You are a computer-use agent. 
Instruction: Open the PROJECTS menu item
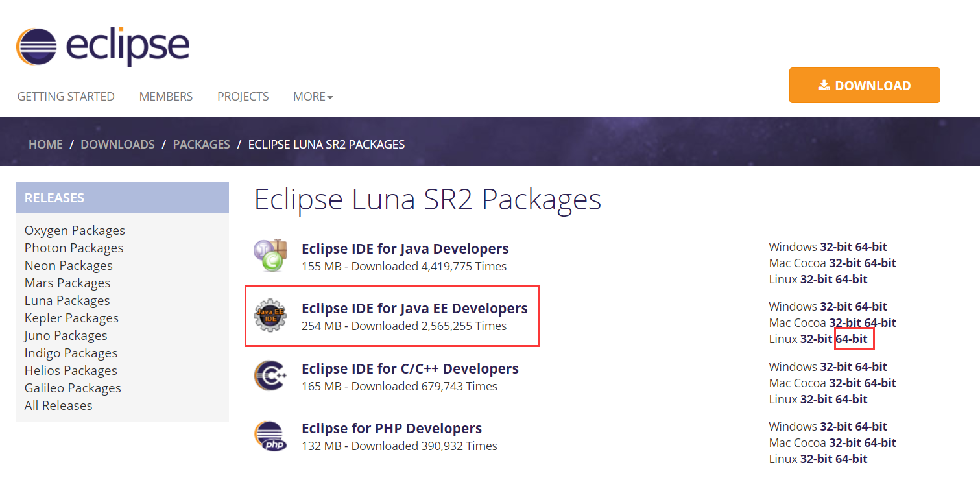tap(243, 96)
